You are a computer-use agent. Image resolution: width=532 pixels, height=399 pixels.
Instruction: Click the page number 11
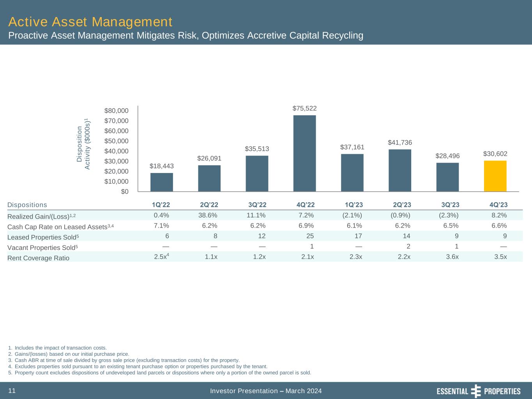tap(12, 390)
